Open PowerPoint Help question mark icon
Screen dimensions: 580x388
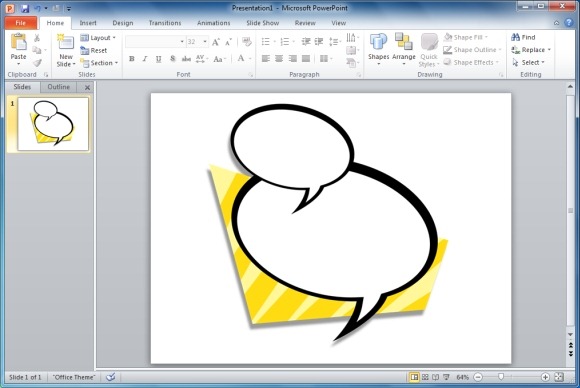569,23
